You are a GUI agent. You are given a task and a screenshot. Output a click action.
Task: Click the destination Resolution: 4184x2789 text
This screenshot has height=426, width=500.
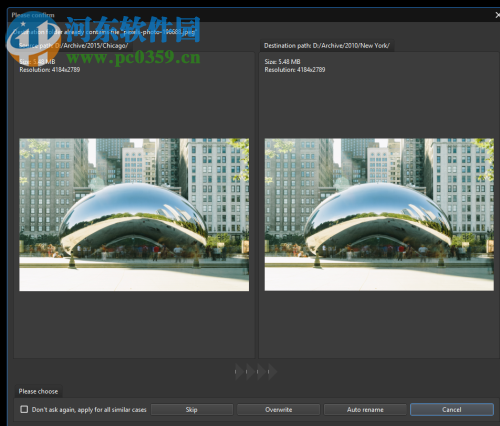(x=295, y=70)
